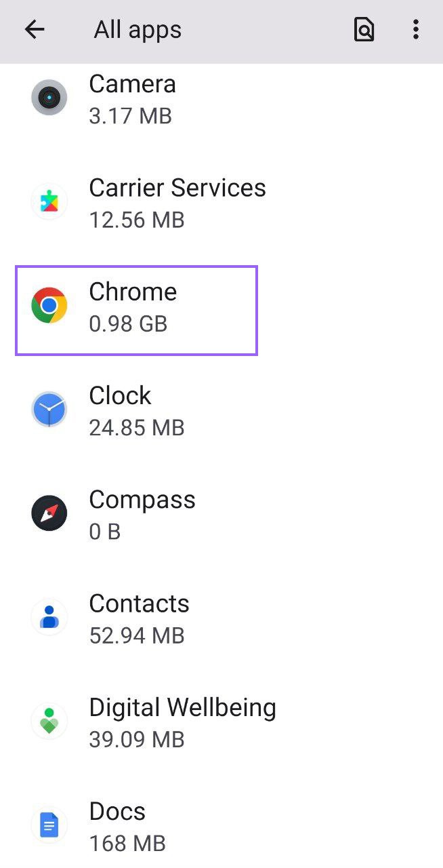Click the Contacts person icon
The width and height of the screenshot is (443, 868).
[x=49, y=617]
